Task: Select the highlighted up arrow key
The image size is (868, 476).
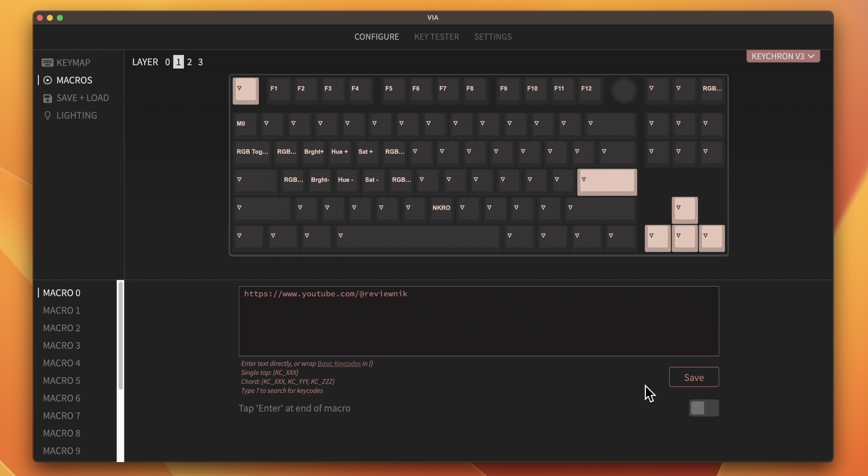Action: coord(684,210)
